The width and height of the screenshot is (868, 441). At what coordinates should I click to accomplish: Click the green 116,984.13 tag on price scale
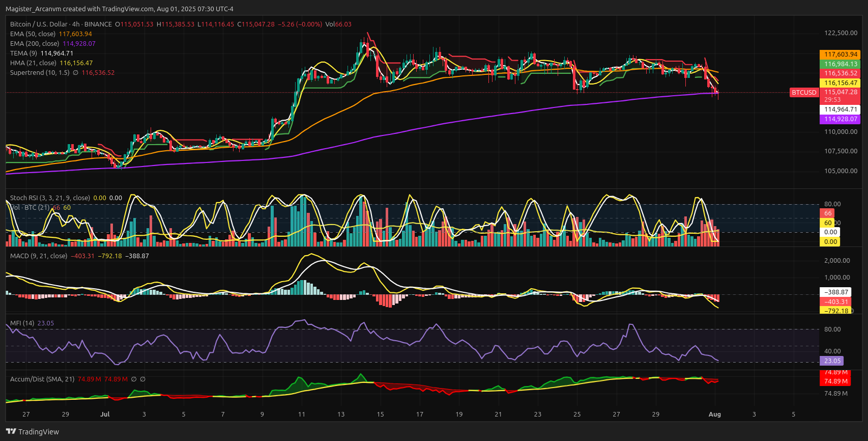coord(840,64)
